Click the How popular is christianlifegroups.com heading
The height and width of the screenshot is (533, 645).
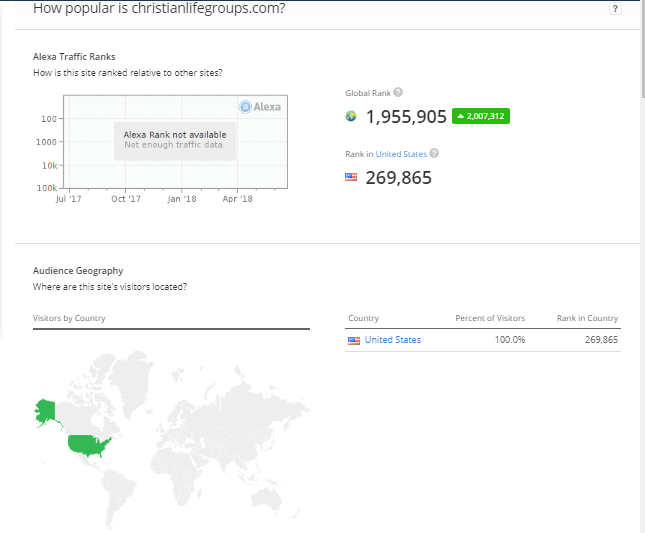pyautogui.click(x=159, y=8)
